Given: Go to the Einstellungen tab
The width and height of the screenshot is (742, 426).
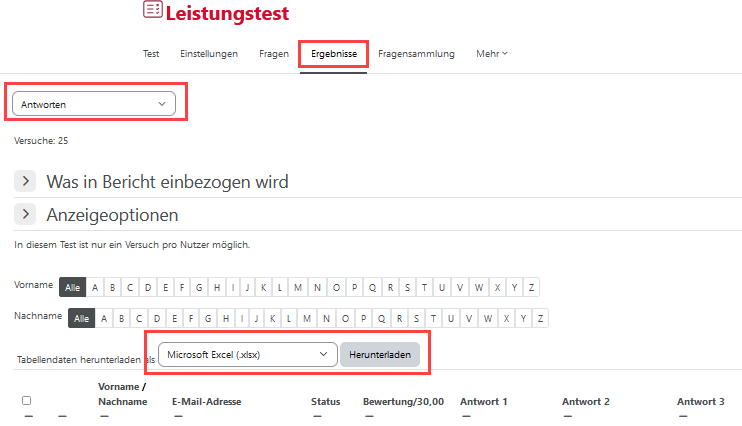Looking at the screenshot, I should point(209,53).
